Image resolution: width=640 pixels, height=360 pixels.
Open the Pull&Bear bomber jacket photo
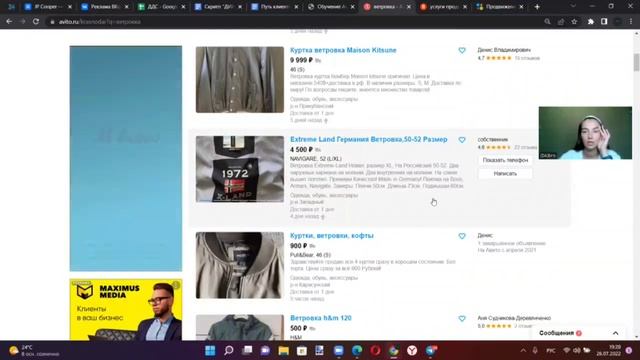[240, 265]
